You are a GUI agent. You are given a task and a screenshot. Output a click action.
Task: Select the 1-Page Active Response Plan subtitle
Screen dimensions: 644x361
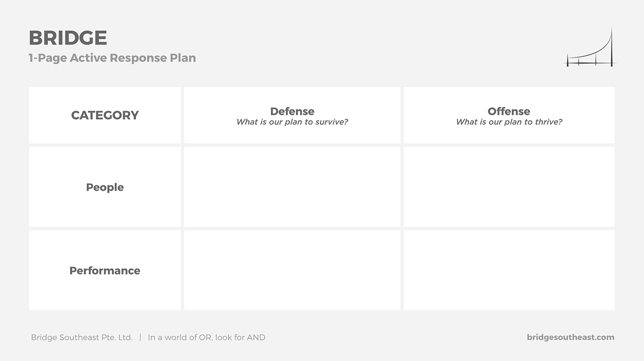click(x=112, y=58)
